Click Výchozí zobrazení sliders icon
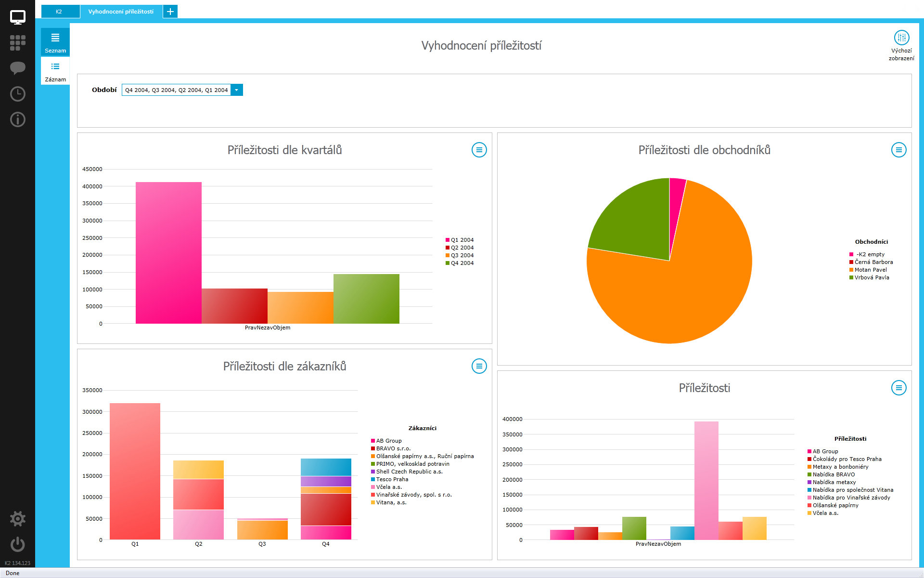This screenshot has width=924, height=578. tap(901, 38)
